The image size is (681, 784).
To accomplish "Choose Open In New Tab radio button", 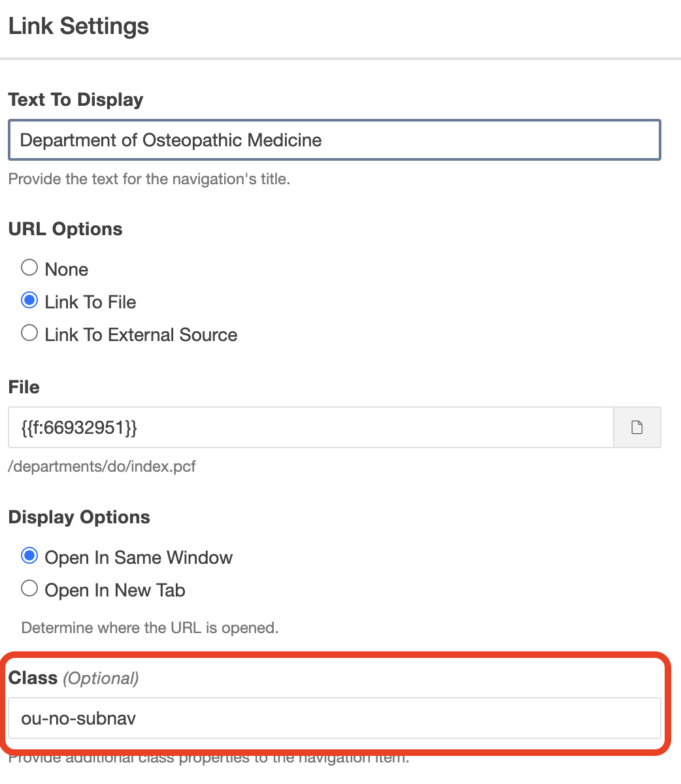I will pyautogui.click(x=30, y=589).
